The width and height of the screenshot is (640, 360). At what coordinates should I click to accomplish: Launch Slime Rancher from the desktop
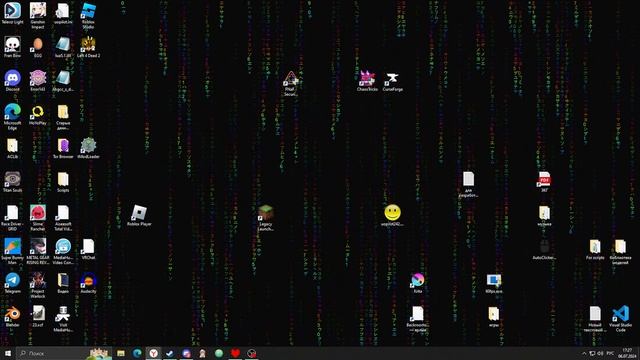pyautogui.click(x=38, y=217)
